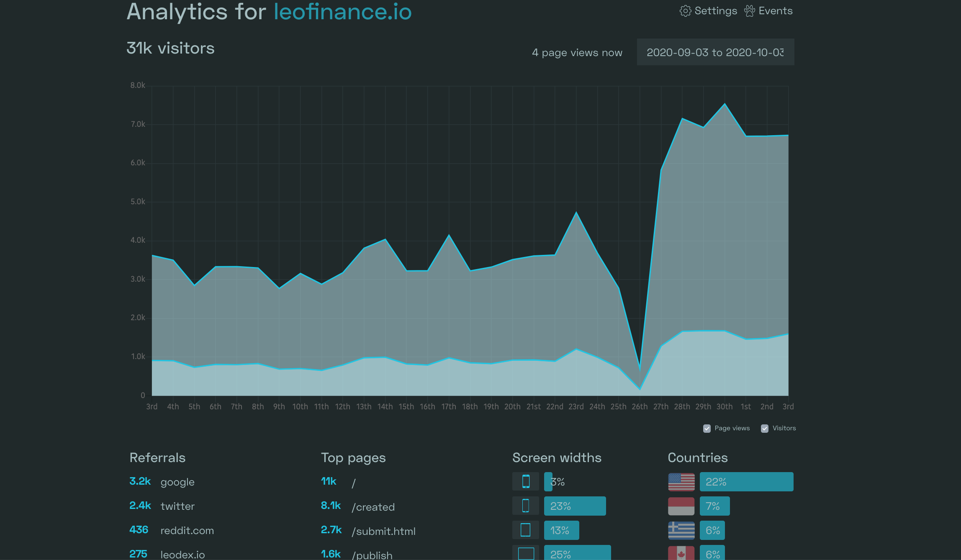Click the Countries section heading
The width and height of the screenshot is (961, 560).
point(698,457)
